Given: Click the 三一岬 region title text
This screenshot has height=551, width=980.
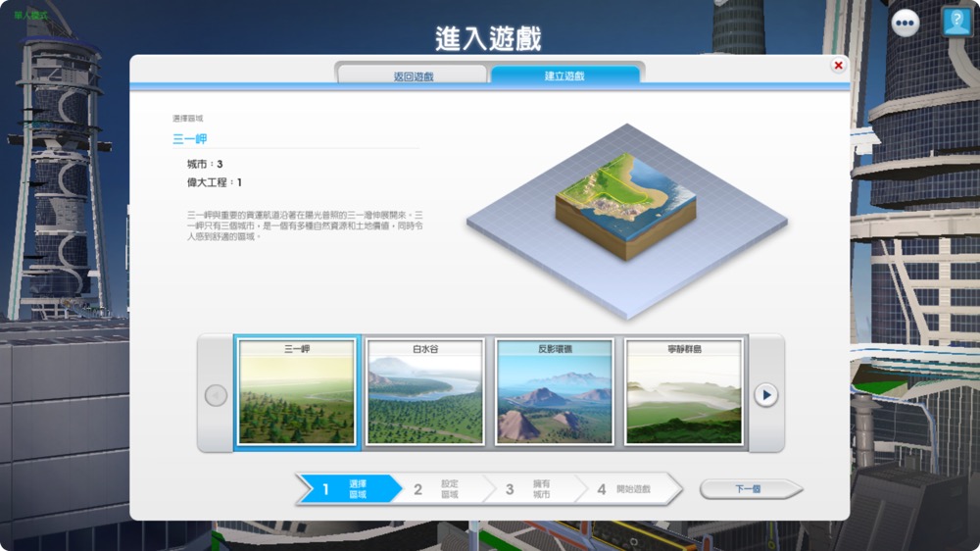Looking at the screenshot, I should 189,139.
